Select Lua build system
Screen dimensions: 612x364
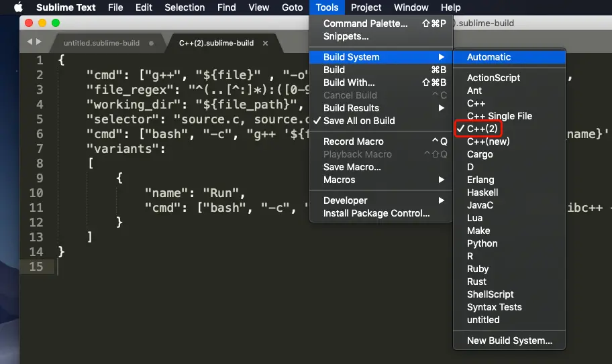point(509,218)
